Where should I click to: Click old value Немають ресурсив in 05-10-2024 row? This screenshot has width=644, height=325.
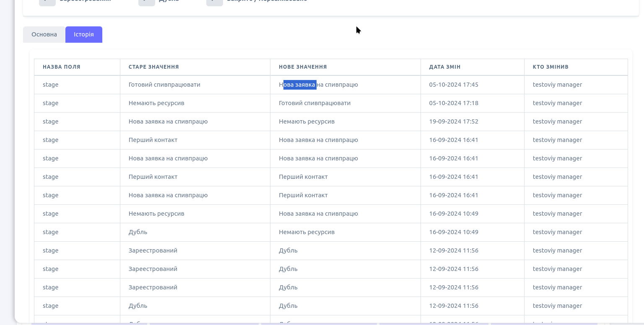(156, 103)
